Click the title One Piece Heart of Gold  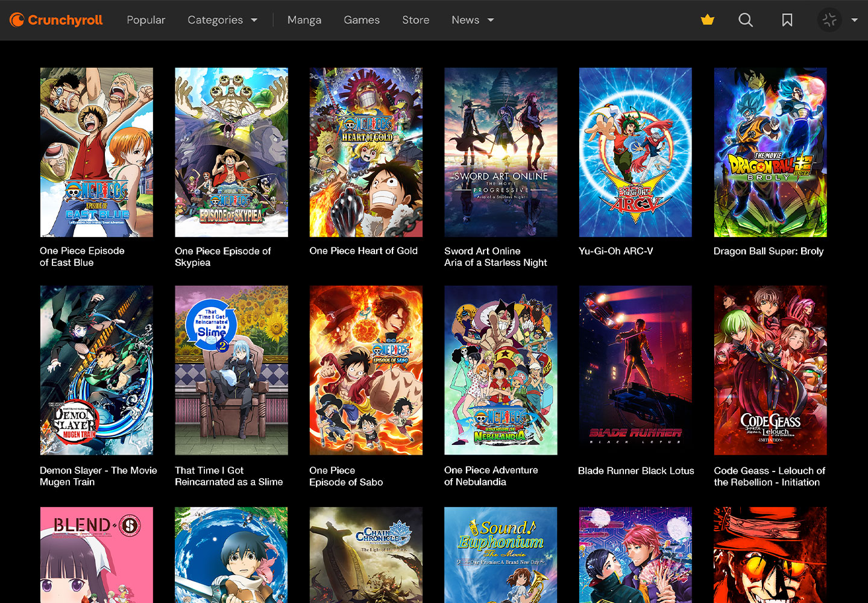click(x=363, y=251)
